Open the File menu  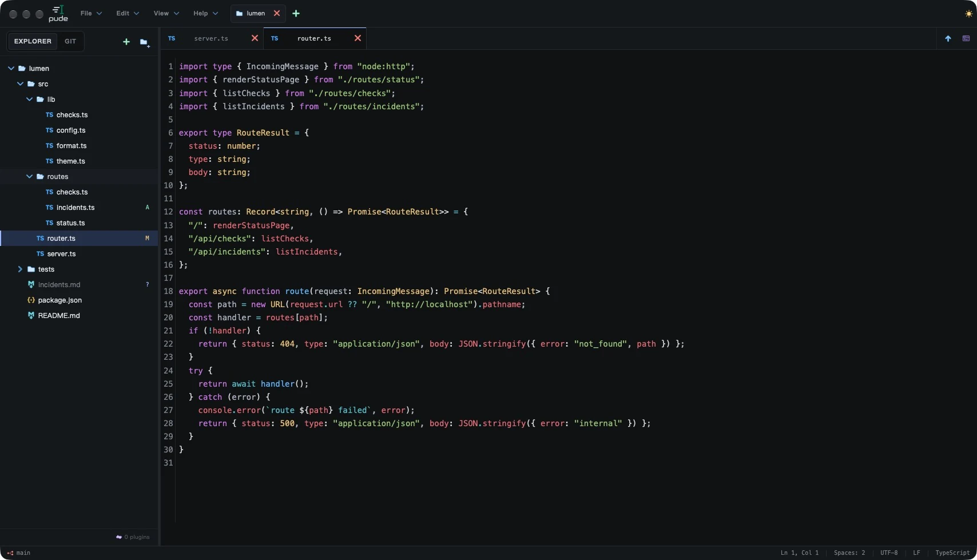coord(91,13)
